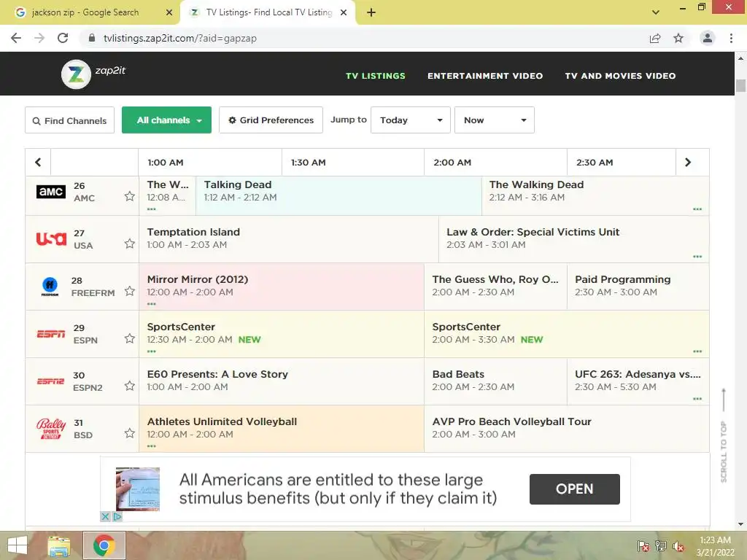
Task: Click the browser forward button
Action: [39, 38]
